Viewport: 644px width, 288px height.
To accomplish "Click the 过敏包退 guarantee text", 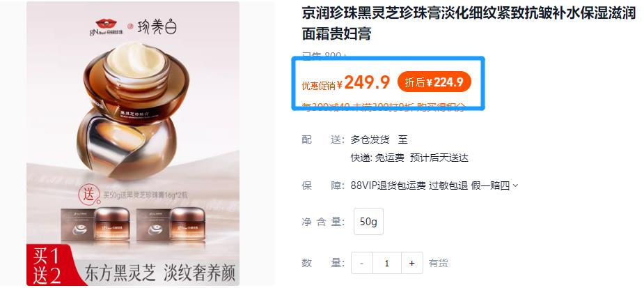I will pyautogui.click(x=448, y=185).
